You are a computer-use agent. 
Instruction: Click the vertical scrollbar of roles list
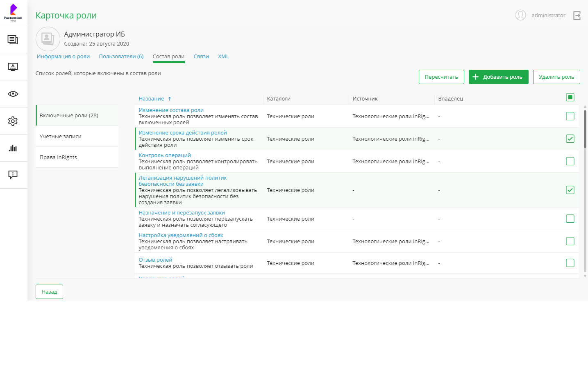(585, 129)
